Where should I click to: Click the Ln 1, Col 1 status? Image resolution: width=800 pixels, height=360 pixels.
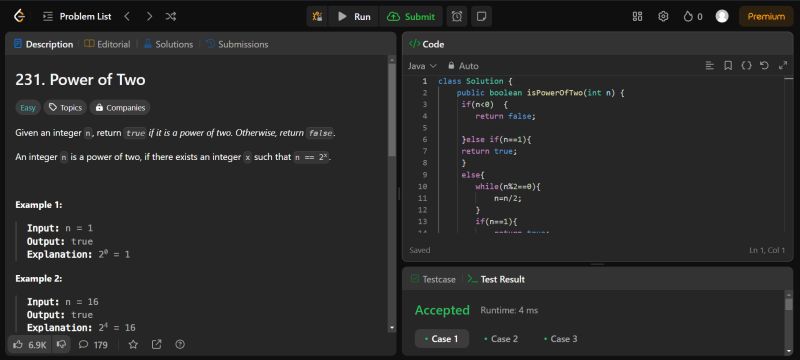(767, 250)
